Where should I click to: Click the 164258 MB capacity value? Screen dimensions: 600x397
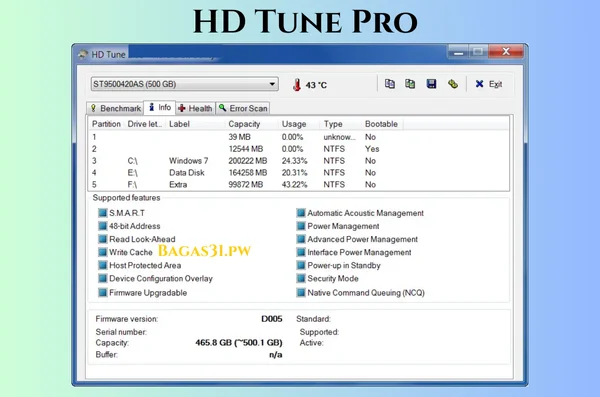248,173
